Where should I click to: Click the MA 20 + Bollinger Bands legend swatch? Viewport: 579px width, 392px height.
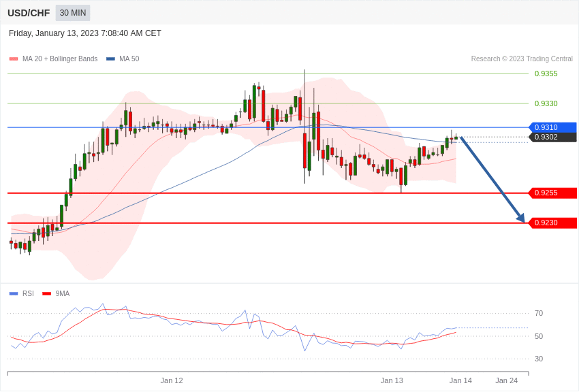[14, 59]
